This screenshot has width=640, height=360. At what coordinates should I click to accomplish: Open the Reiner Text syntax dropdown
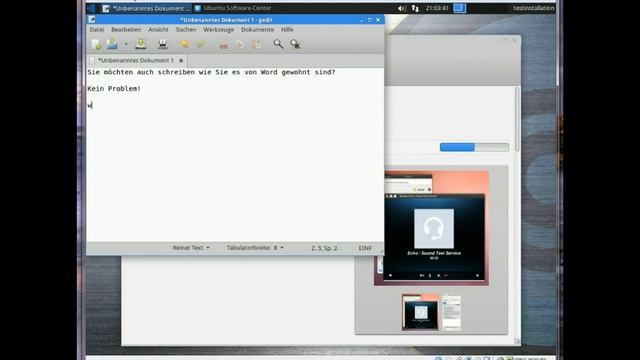tap(191, 248)
